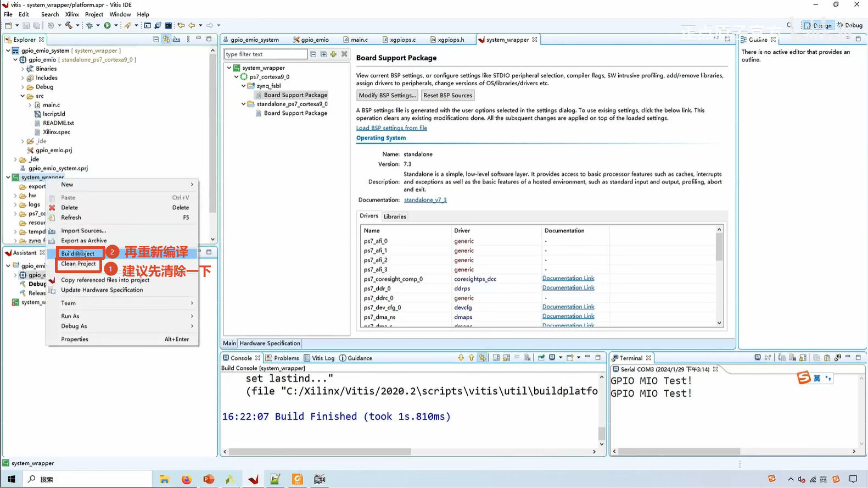
Task: Click the scroll-up arrow icon in Console toolbar
Action: click(471, 358)
